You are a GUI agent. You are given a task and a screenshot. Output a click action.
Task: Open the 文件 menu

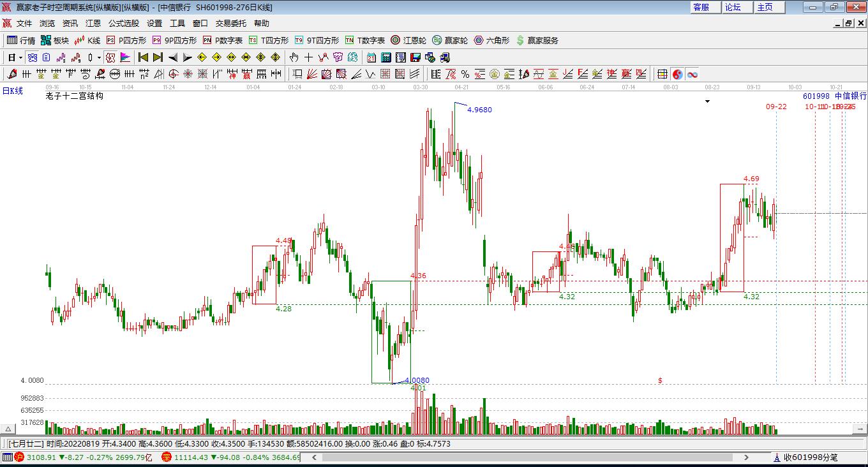[24, 23]
